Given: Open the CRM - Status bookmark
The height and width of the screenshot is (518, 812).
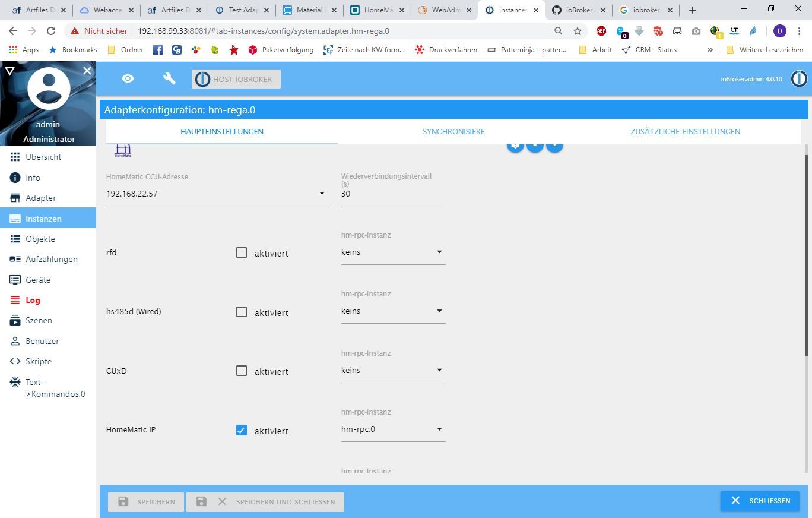Looking at the screenshot, I should point(649,50).
